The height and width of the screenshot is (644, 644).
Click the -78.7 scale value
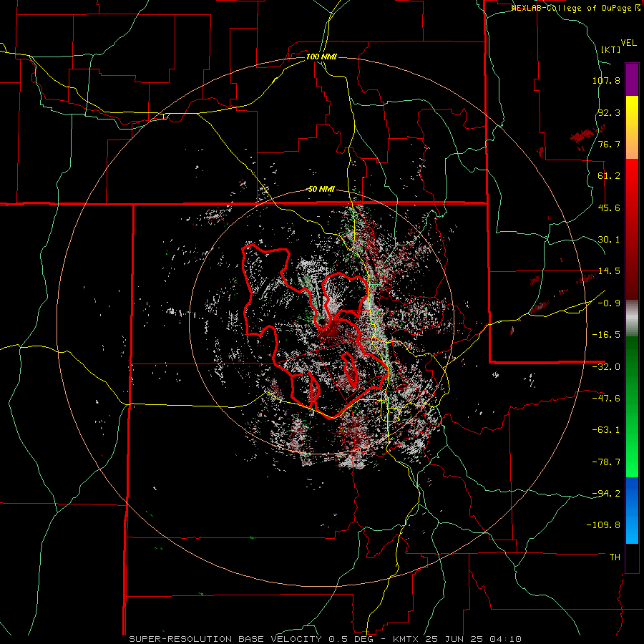click(x=606, y=462)
